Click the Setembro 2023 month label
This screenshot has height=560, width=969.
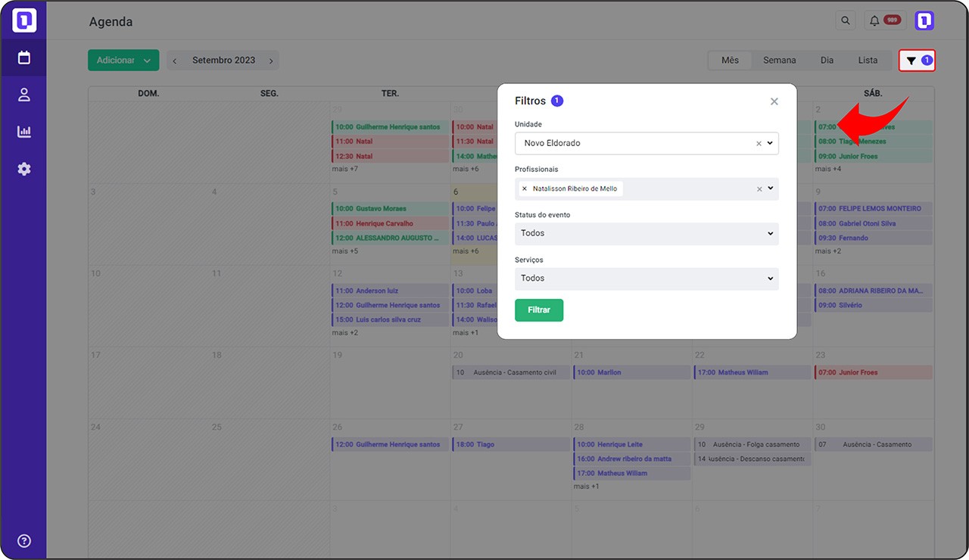pos(223,61)
